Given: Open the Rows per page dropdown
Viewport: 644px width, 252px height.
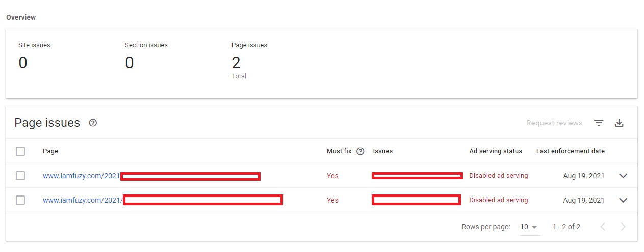Looking at the screenshot, I should pos(529,227).
